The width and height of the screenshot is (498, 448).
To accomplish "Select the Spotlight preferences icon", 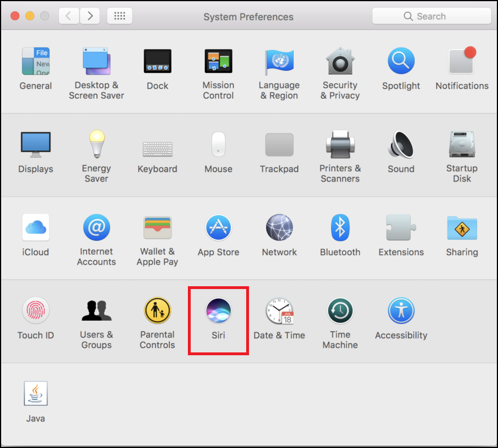I will coord(401,61).
